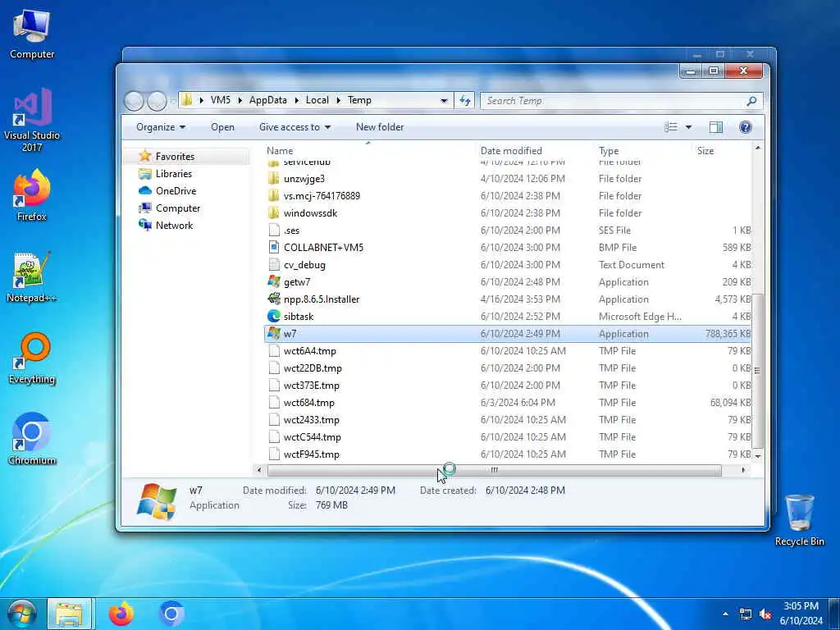The height and width of the screenshot is (630, 840).
Task: Launch Visual Studio 2017 desktop shortcut
Action: click(32, 120)
